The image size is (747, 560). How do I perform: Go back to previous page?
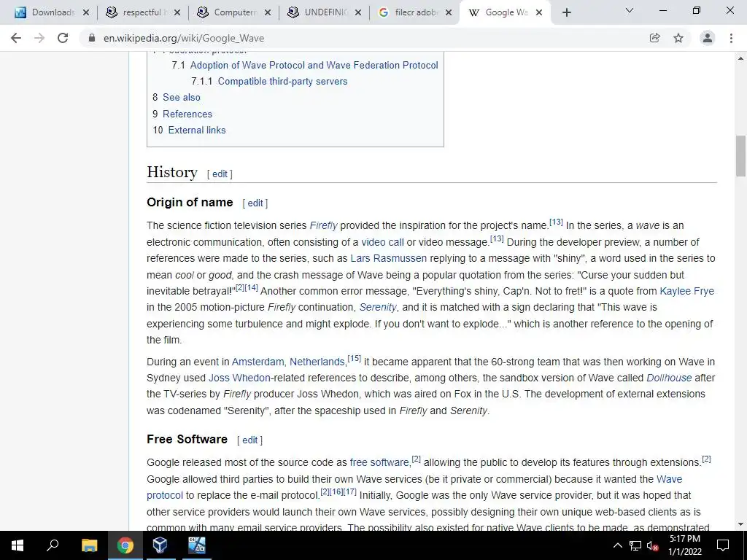(x=16, y=38)
